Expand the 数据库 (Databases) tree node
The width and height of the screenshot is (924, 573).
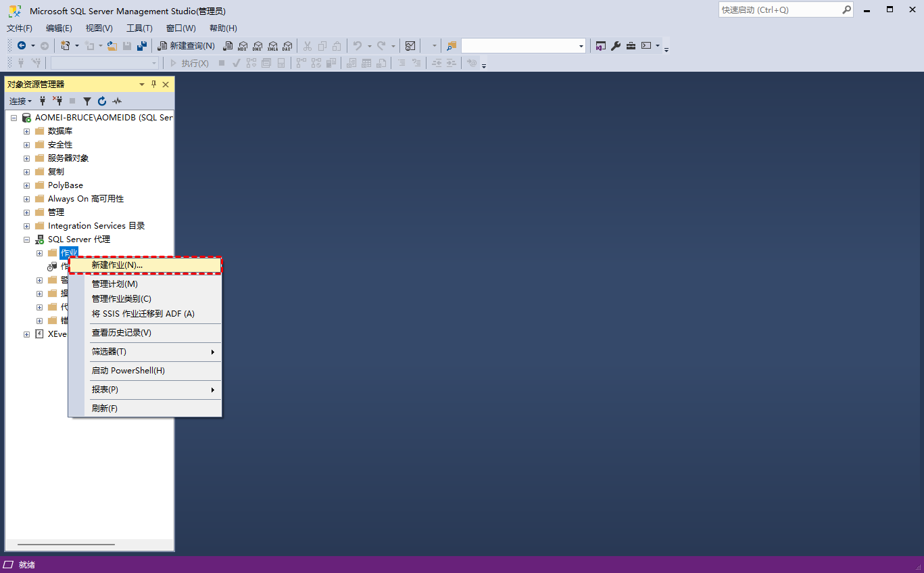(x=26, y=131)
